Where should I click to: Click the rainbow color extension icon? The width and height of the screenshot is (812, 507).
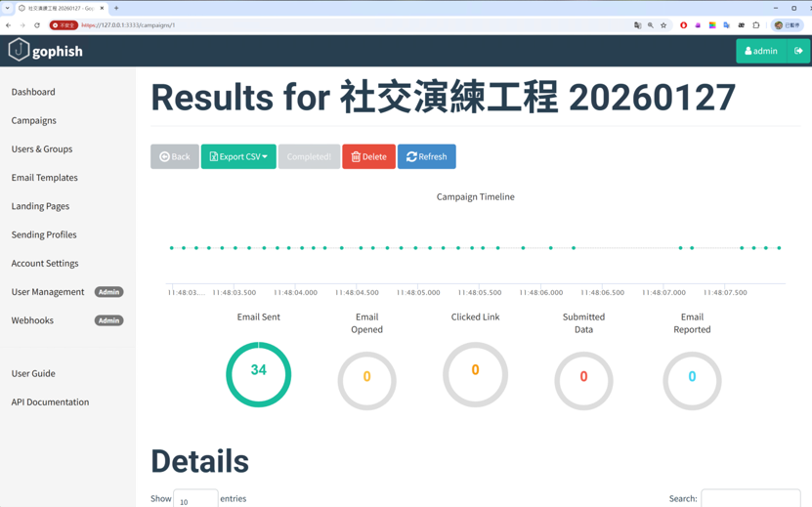712,24
